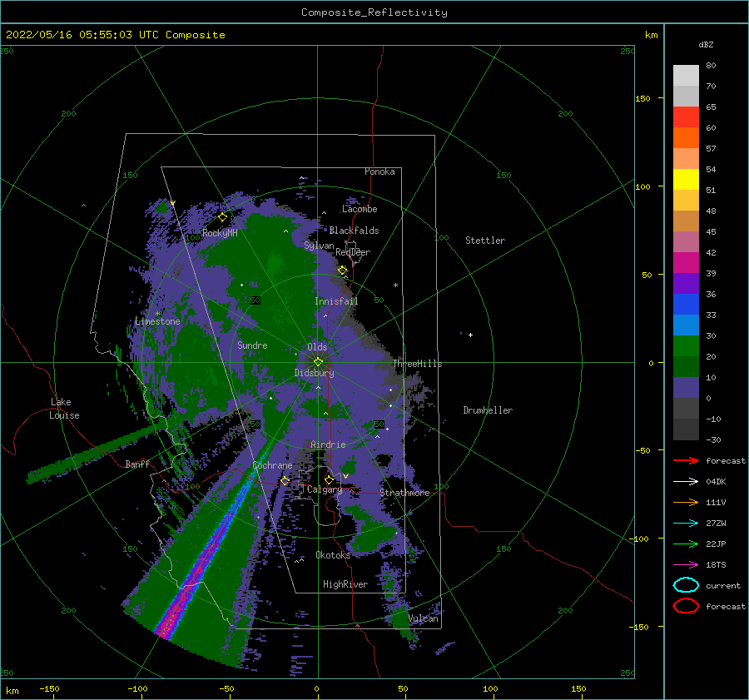Click the RockyMH label
The image size is (749, 700).
(x=220, y=233)
